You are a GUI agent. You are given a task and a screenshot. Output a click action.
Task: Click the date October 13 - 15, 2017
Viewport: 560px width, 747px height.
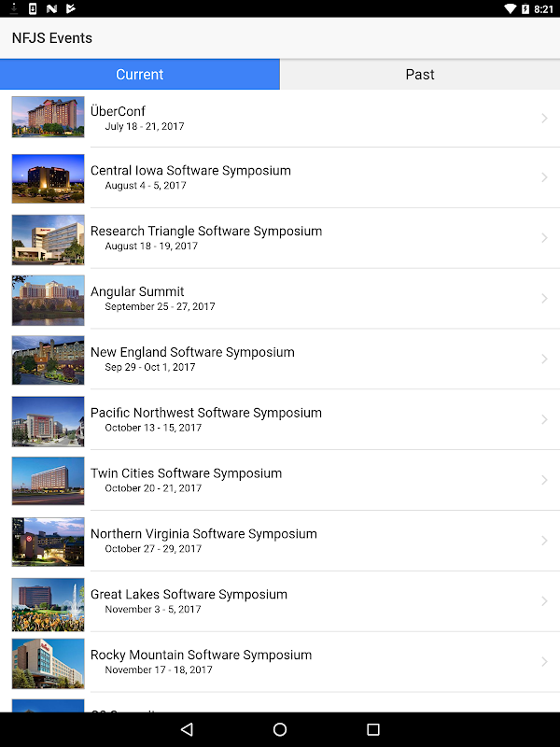[x=153, y=428]
